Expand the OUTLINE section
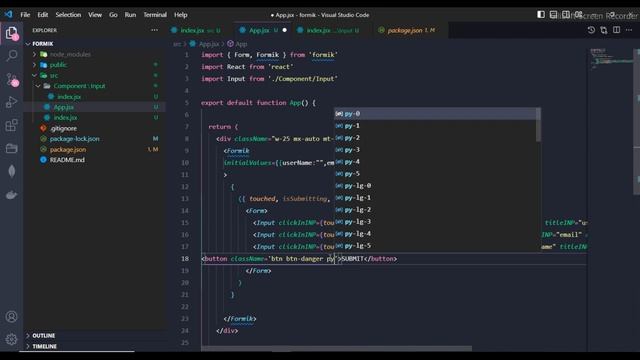The image size is (640, 360). pyautogui.click(x=28, y=336)
